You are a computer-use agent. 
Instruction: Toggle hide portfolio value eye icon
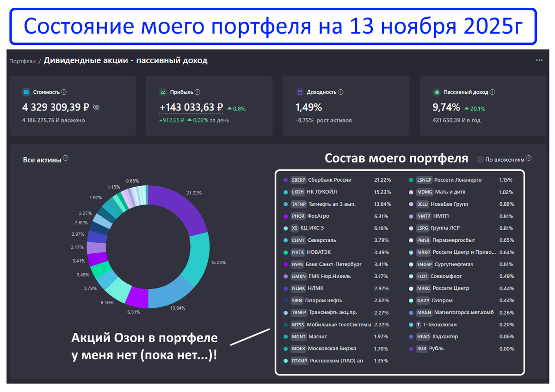pyautogui.click(x=96, y=107)
